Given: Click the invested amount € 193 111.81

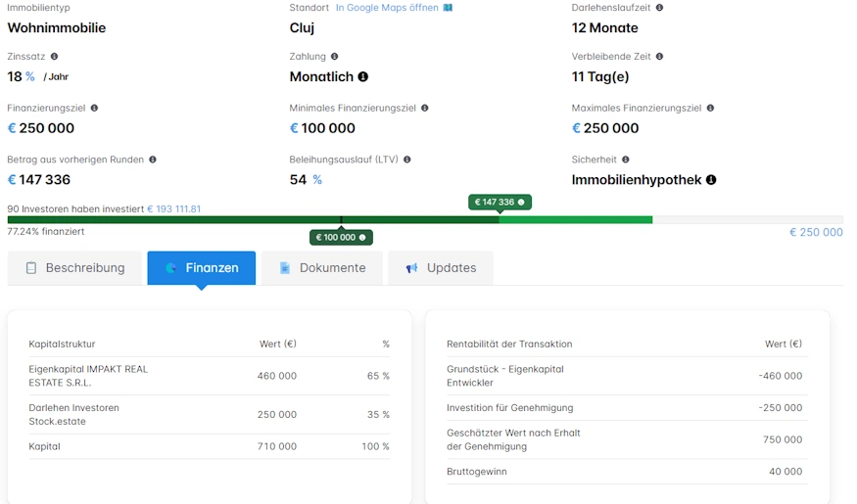Looking at the screenshot, I should pyautogui.click(x=173, y=208).
